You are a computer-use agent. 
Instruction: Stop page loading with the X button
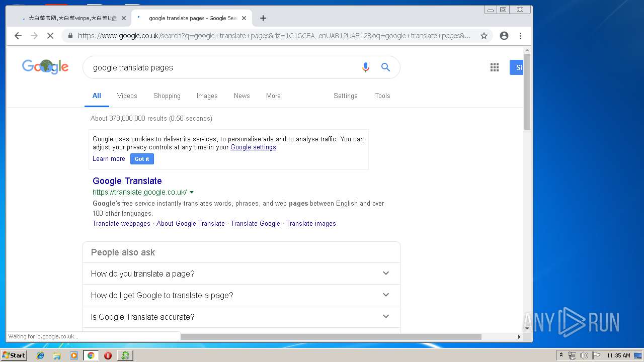50,36
